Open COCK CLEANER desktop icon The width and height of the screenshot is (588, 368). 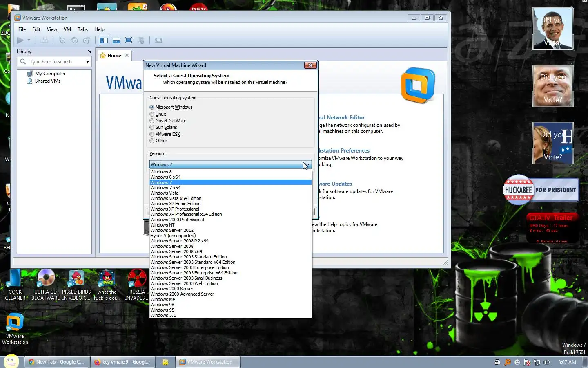pyautogui.click(x=15, y=285)
